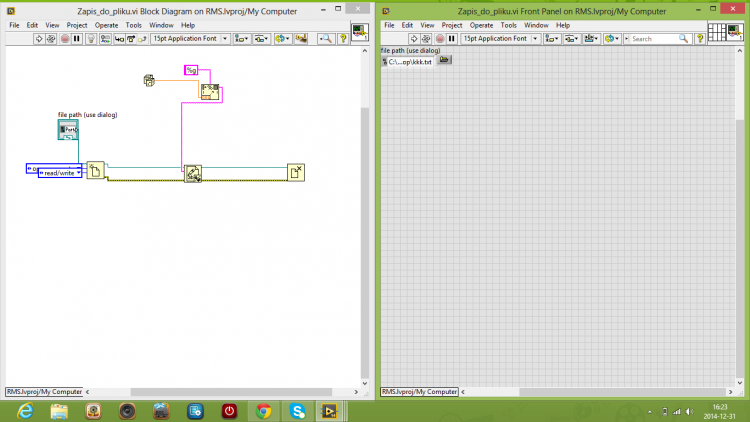The height and width of the screenshot is (422, 750).
Task: Click the file path browse folder button
Action: pyautogui.click(x=444, y=60)
